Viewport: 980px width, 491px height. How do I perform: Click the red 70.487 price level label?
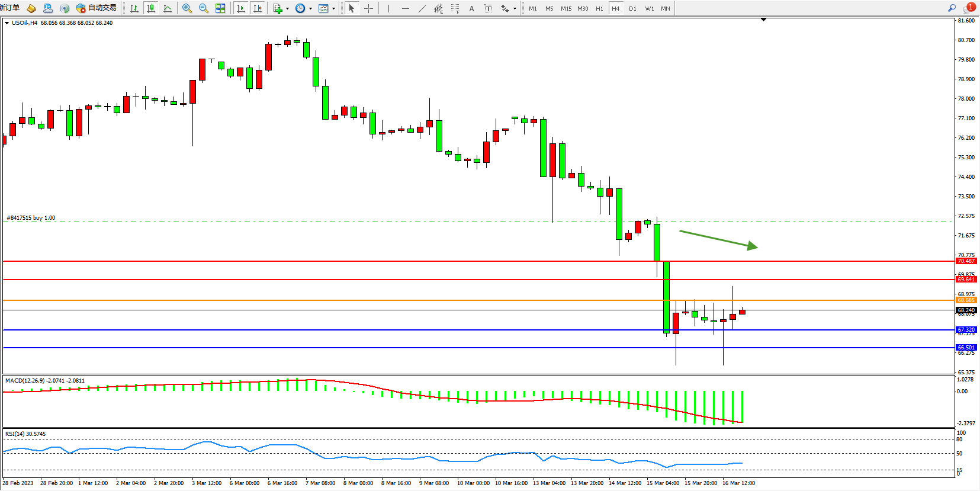click(x=966, y=261)
